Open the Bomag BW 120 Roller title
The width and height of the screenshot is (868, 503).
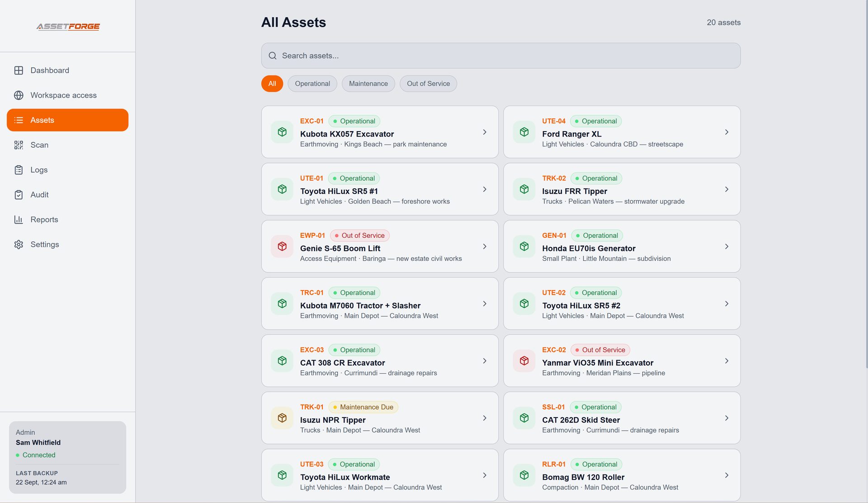[x=583, y=477]
